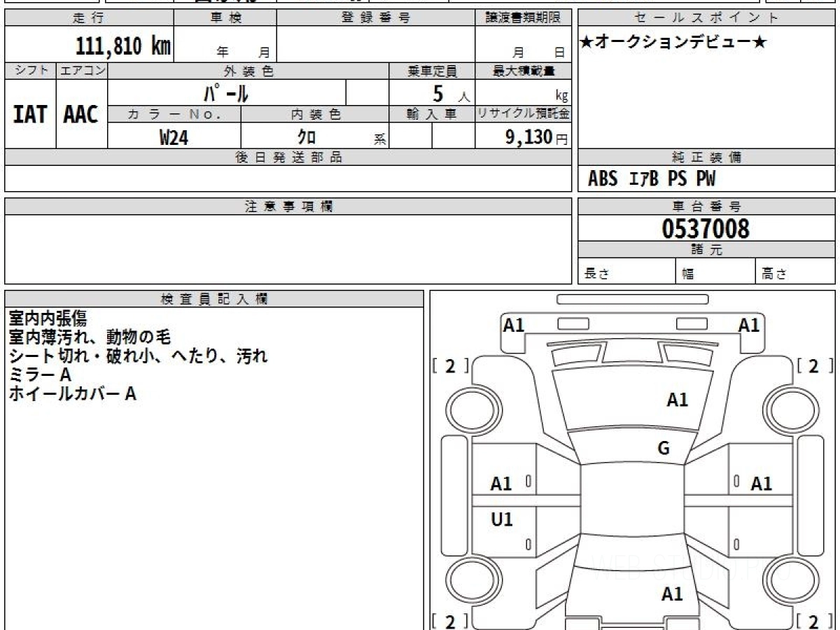The image size is (840, 630).
Task: Click the 車検 header cell
Action: click(225, 18)
